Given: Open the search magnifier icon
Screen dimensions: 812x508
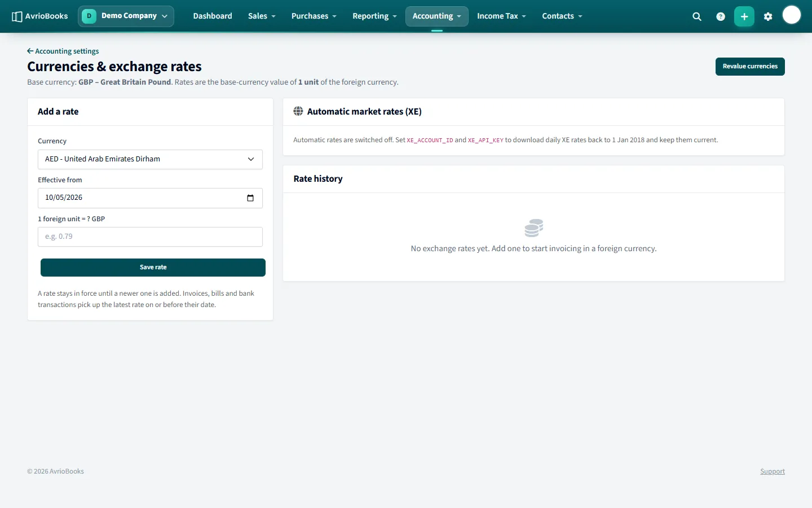Looking at the screenshot, I should (x=697, y=16).
